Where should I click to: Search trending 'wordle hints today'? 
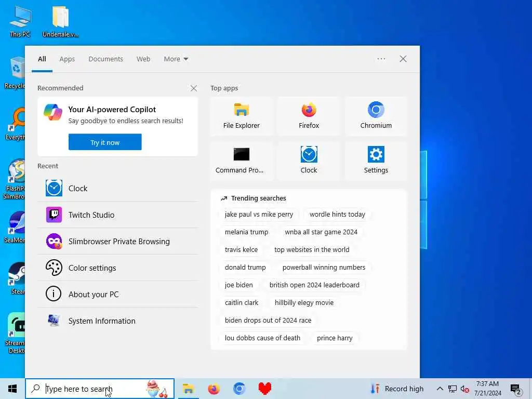[337, 215]
